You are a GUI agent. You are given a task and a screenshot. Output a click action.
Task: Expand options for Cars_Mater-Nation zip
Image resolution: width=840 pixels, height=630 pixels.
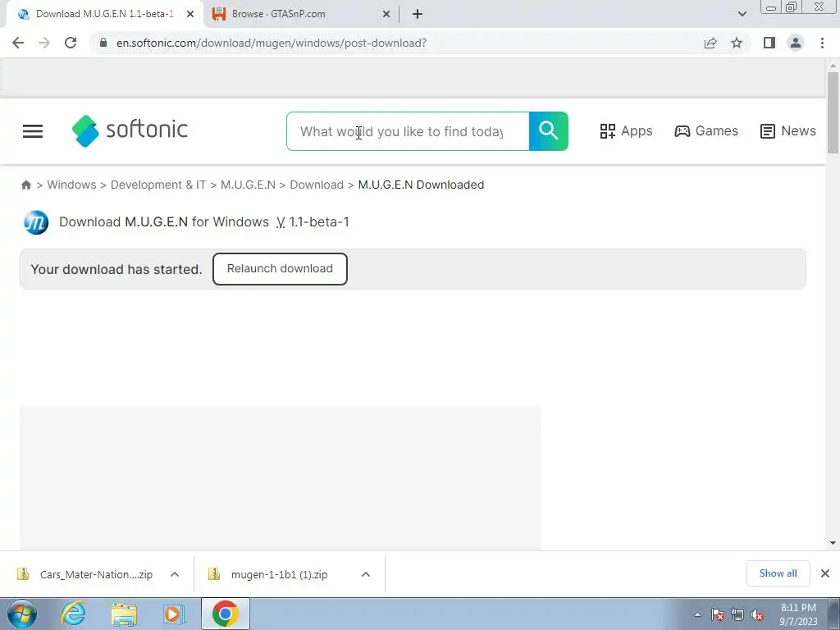175,574
